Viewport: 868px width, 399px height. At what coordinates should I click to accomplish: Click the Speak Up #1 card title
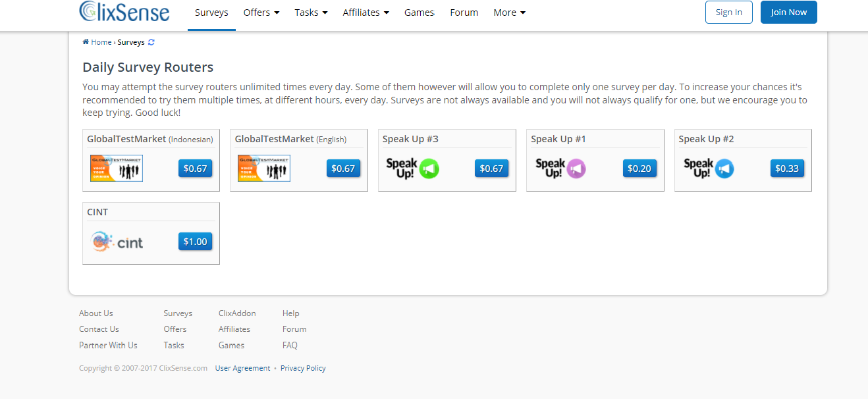tap(558, 139)
